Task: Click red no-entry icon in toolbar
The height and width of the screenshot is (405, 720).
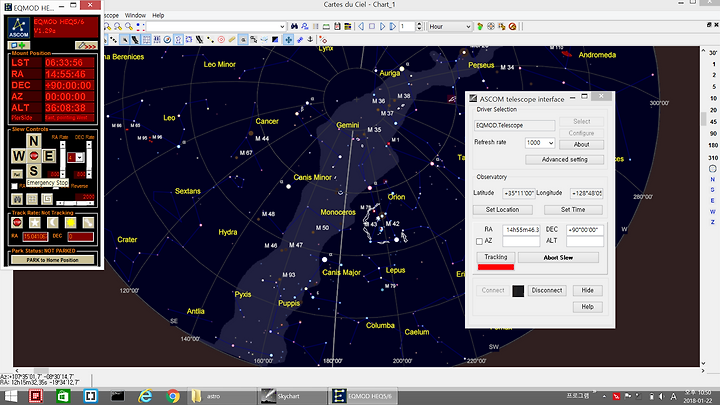Action: tap(512, 27)
